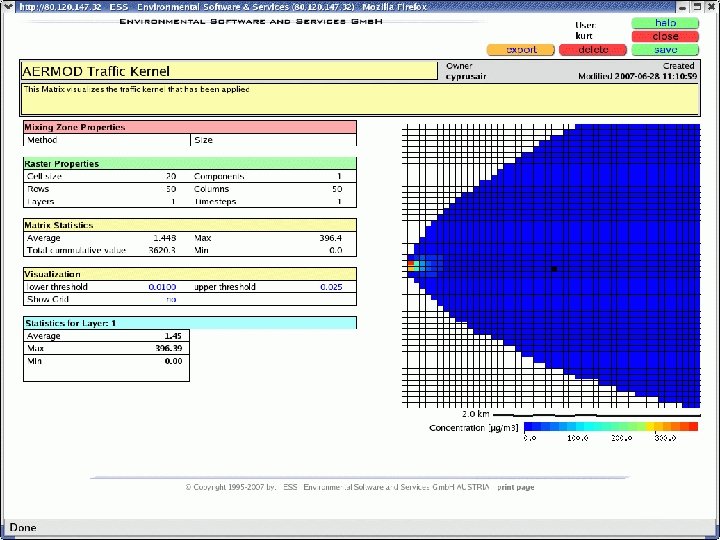Select the Matrix Statistics header

190,225
